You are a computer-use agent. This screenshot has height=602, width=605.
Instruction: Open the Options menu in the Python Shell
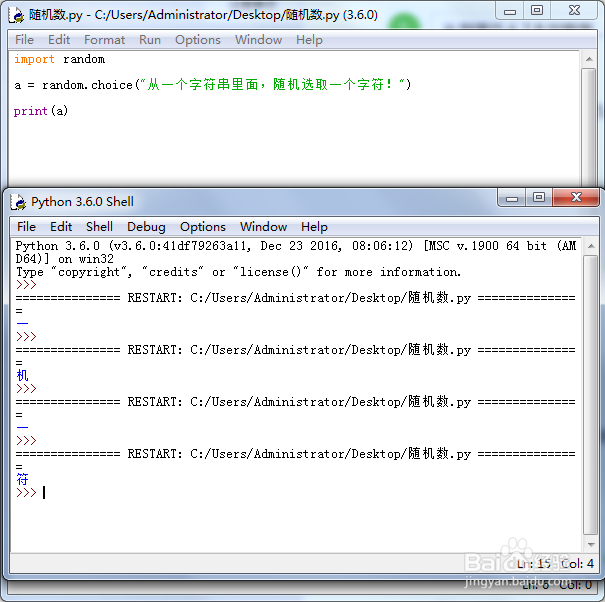203,227
